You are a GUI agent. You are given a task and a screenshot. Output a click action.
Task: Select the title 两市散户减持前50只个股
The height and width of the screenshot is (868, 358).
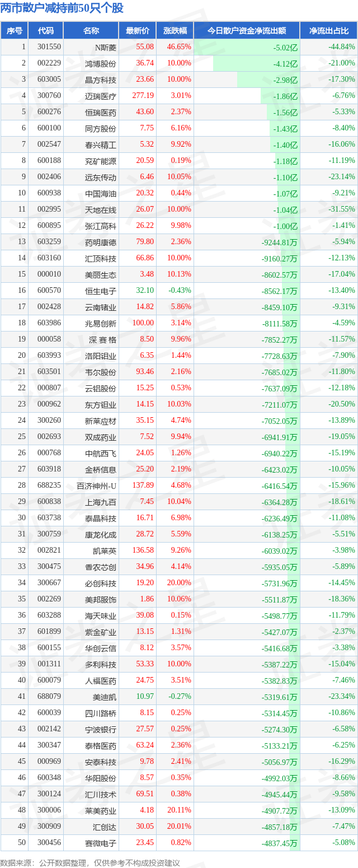(x=63, y=8)
